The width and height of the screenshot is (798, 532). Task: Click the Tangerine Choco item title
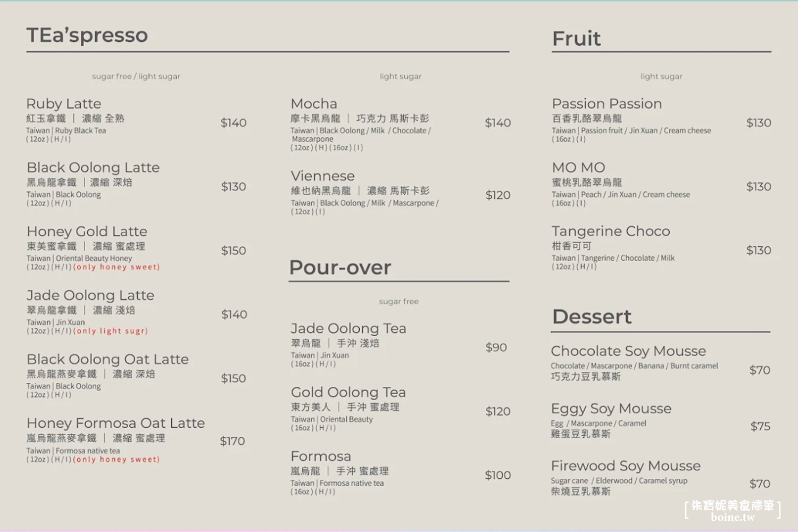click(611, 231)
